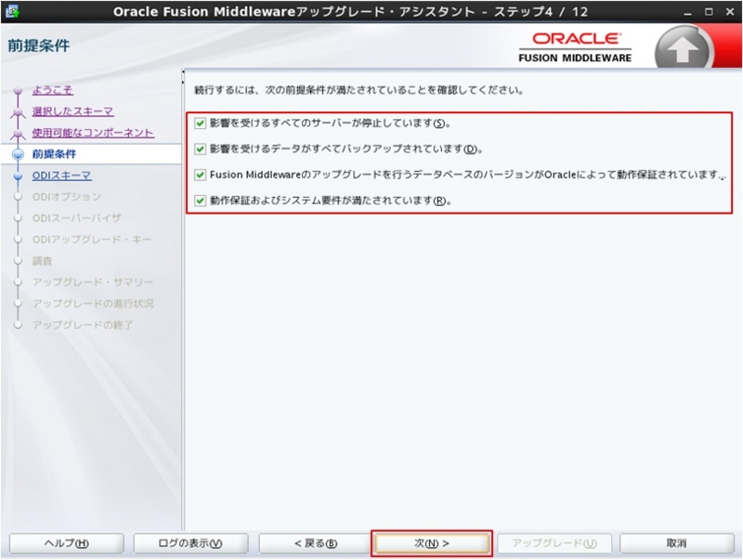Click the 前提条件 current step bullet icon

point(18,154)
